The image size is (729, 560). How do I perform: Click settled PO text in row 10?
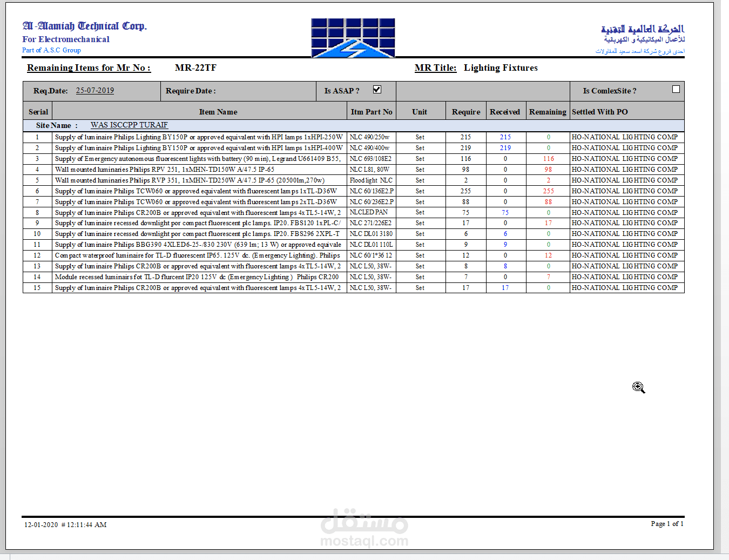pyautogui.click(x=625, y=234)
